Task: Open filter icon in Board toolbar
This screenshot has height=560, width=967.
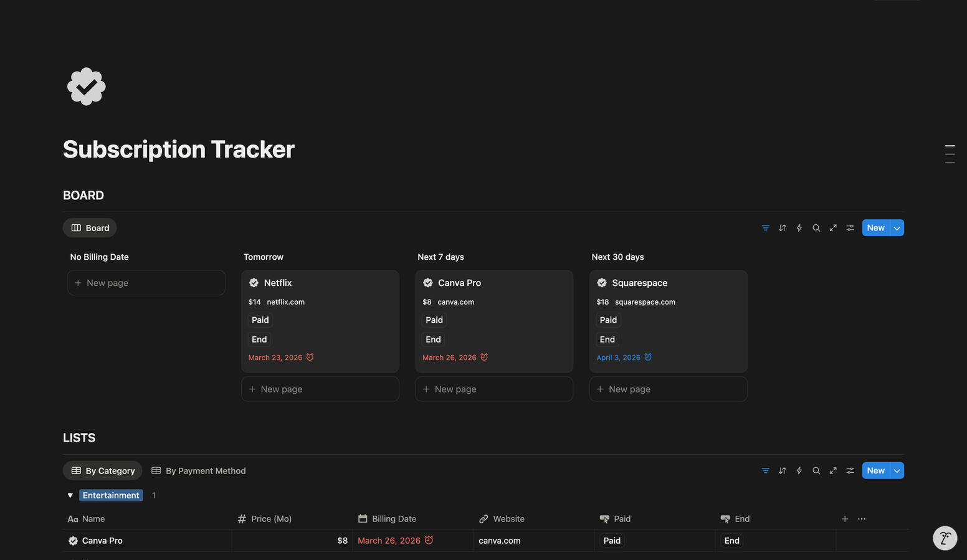Action: (x=765, y=228)
